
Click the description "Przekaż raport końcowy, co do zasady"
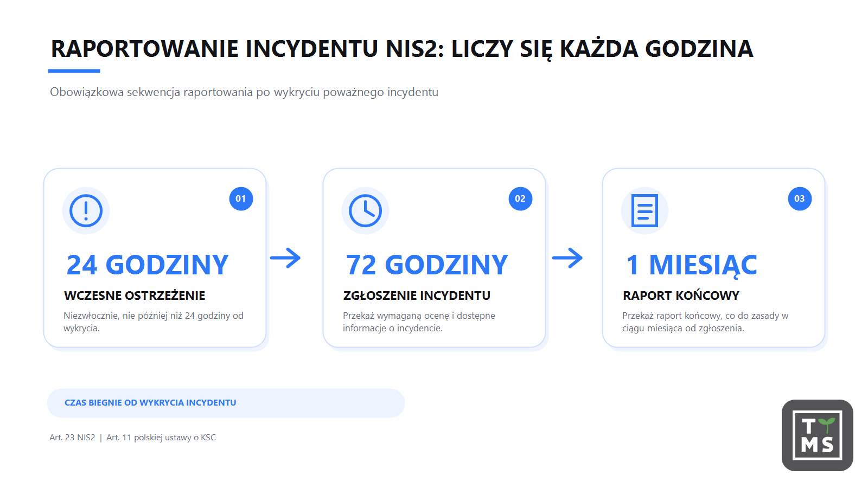(705, 322)
